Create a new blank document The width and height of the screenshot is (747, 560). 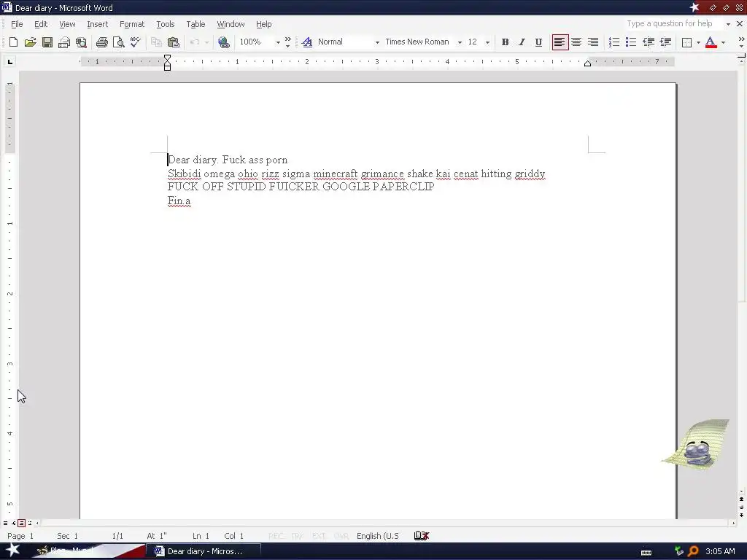[x=13, y=42]
